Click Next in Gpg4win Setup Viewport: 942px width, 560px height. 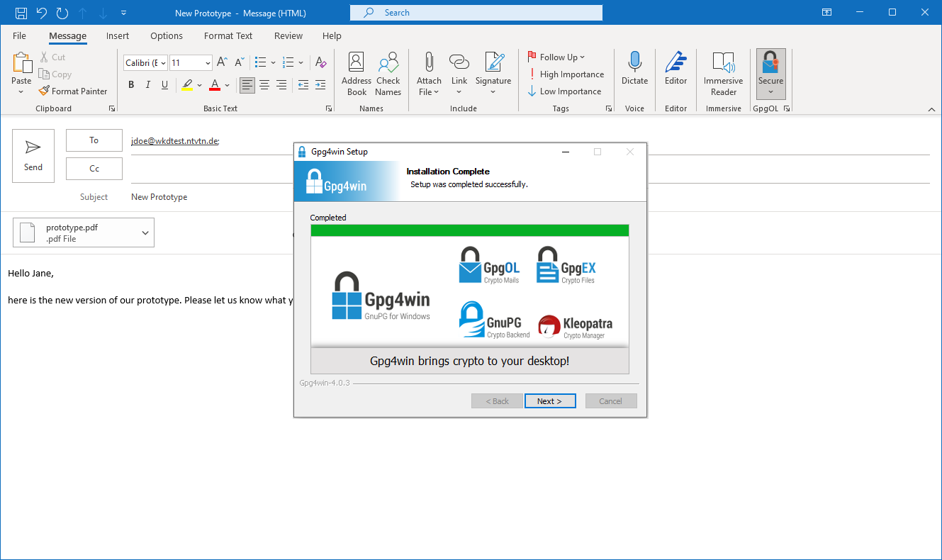pos(550,401)
